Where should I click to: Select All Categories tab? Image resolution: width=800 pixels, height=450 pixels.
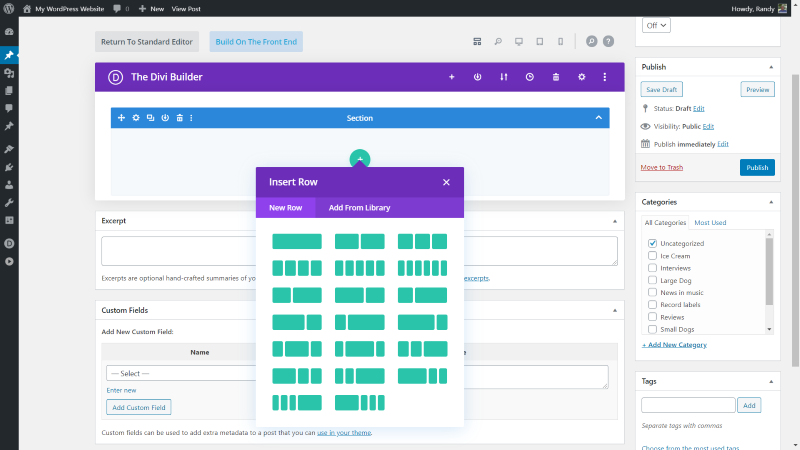pyautogui.click(x=665, y=222)
